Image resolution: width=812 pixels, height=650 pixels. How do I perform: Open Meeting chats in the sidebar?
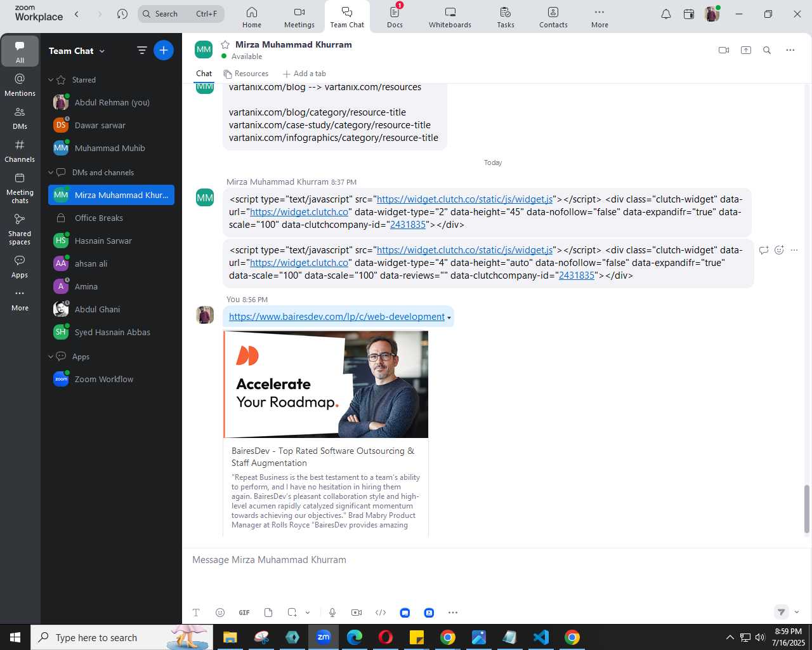[20, 188]
